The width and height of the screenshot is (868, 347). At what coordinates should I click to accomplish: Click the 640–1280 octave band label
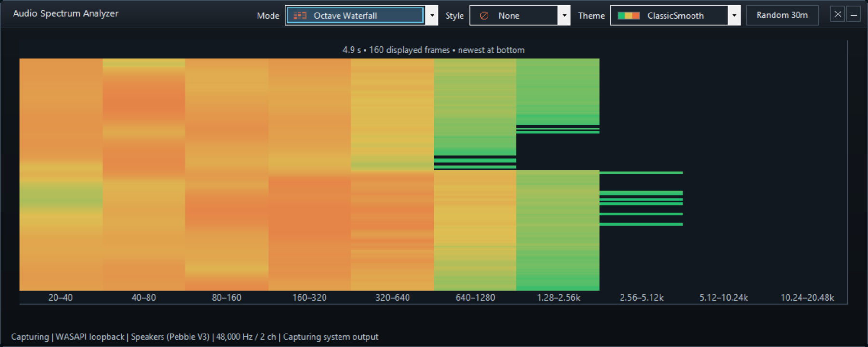click(475, 298)
